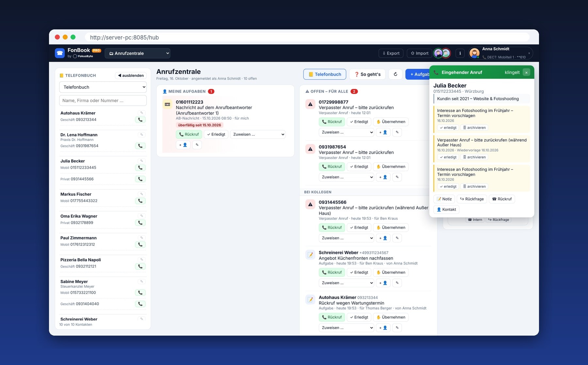Open Zuweisen dropdown for 01729998877 call
Image resolution: width=588 pixels, height=365 pixels.
(346, 133)
